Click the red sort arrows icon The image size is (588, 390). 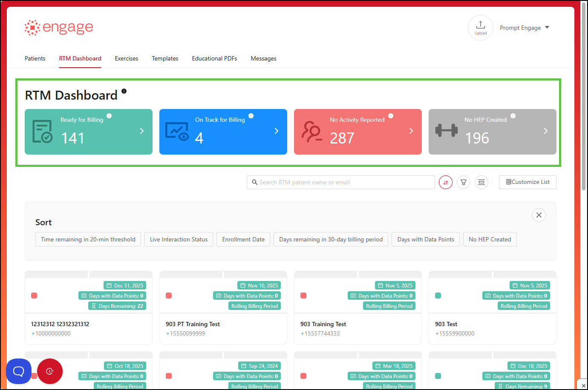click(446, 182)
